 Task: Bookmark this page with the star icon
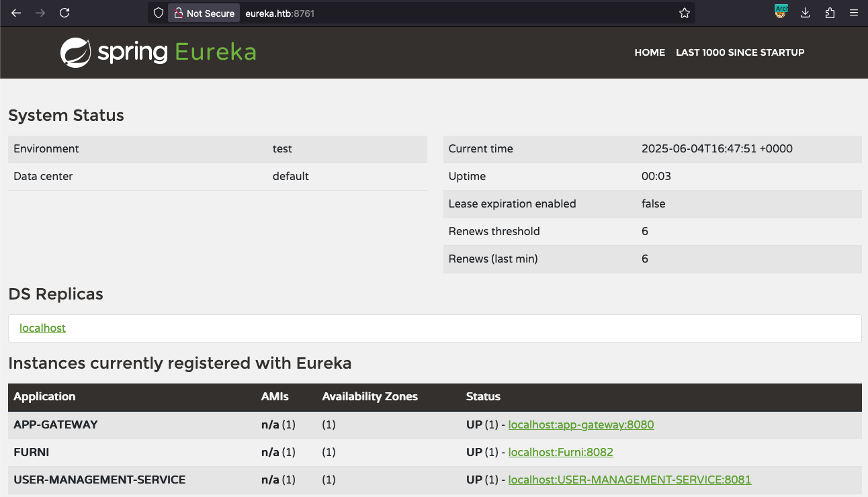[x=684, y=13]
